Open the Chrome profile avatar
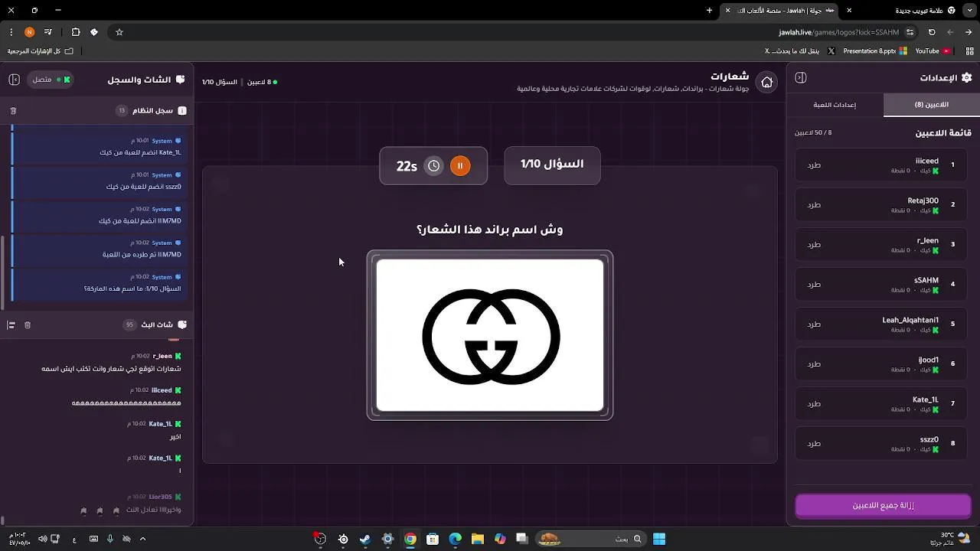980x551 pixels. pos(29,32)
